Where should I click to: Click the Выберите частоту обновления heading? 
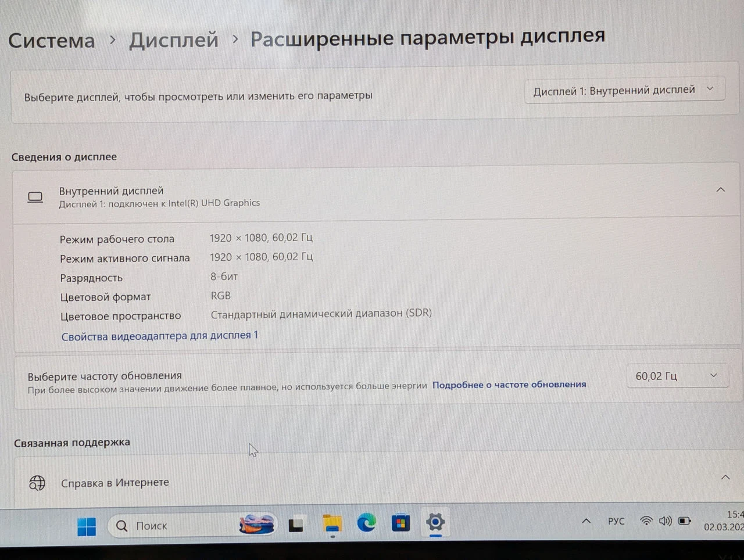tap(105, 376)
